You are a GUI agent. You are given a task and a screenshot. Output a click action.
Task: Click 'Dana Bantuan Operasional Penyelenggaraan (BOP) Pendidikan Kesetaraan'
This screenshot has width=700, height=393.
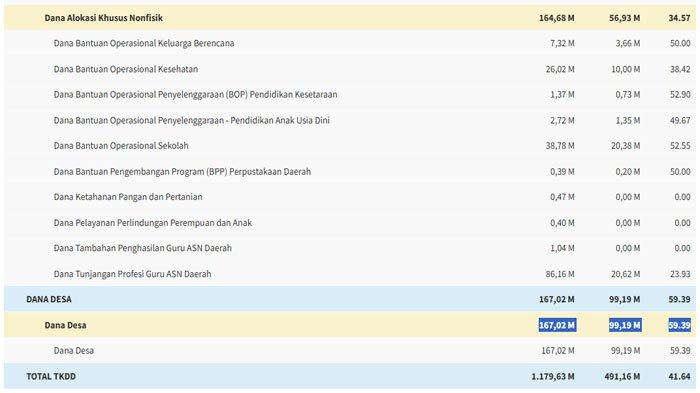(x=195, y=95)
